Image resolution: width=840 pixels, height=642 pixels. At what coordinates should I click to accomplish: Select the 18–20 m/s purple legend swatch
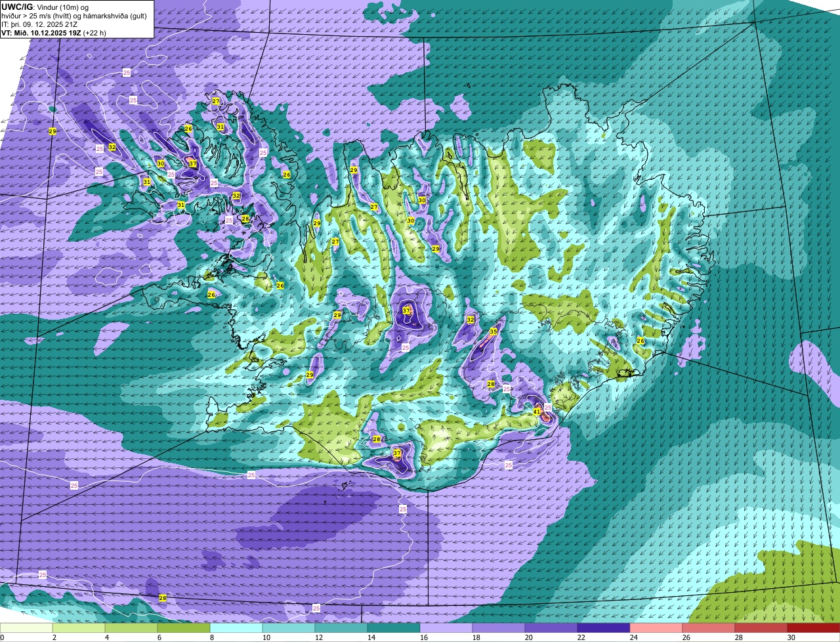point(499,628)
